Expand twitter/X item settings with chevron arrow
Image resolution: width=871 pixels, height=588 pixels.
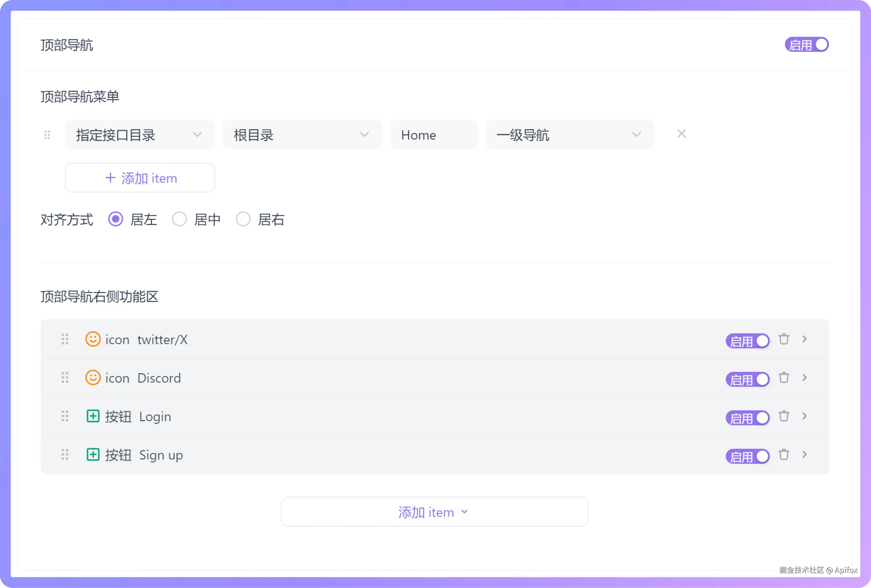[x=804, y=340]
